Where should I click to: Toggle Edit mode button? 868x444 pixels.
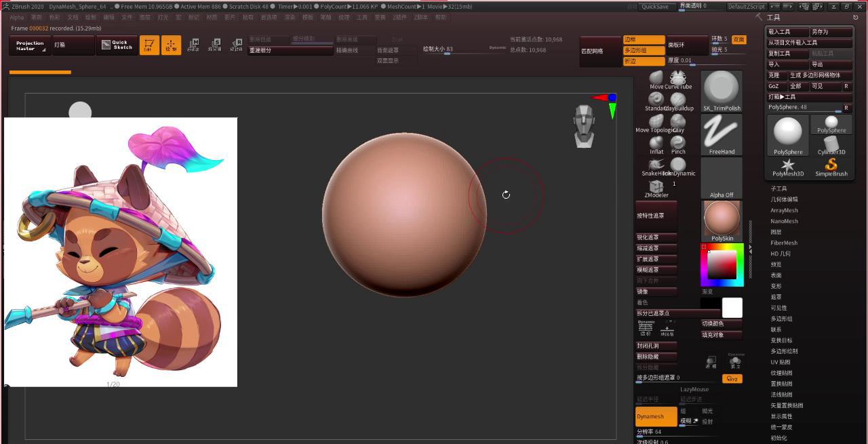(x=149, y=45)
